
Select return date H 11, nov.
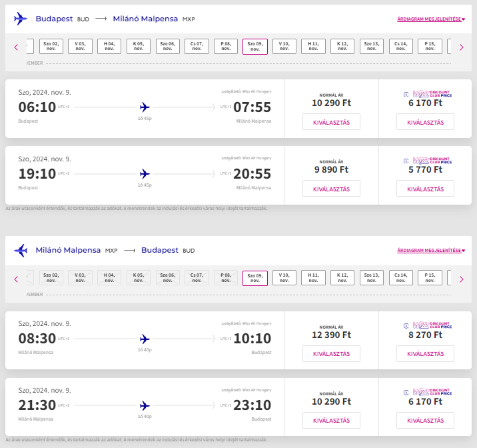click(313, 277)
